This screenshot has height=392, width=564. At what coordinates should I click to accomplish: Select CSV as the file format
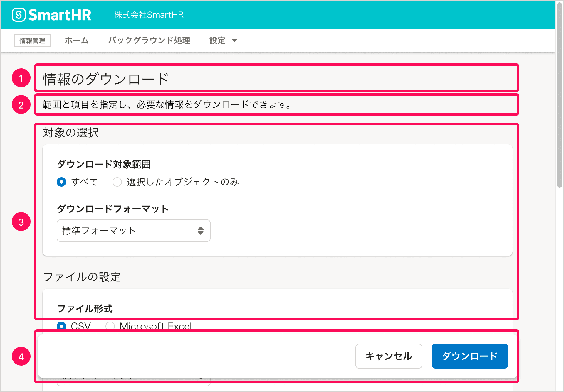pyautogui.click(x=62, y=326)
